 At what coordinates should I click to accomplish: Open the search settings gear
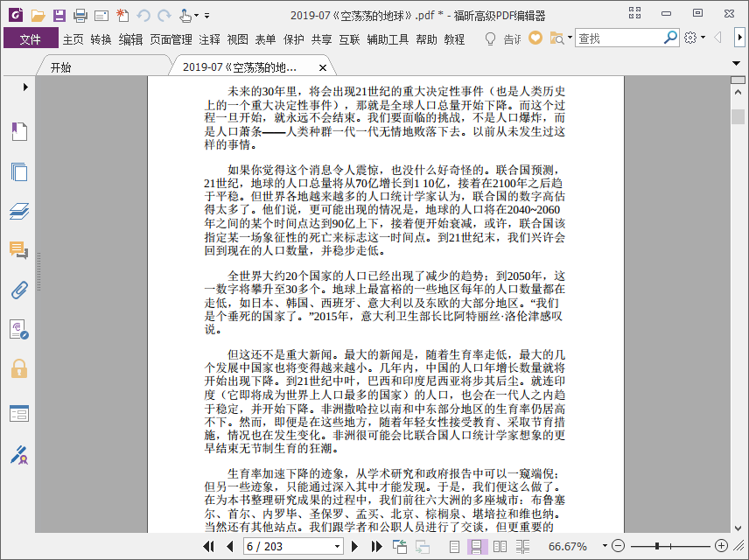pos(690,38)
